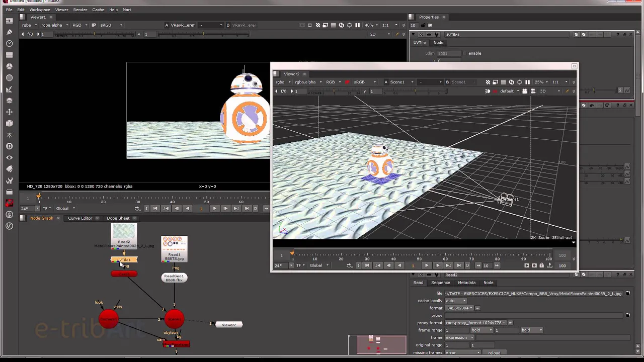The width and height of the screenshot is (644, 362).
Task: Click the Viewer2 stacked lines icon
Action: tap(504, 82)
